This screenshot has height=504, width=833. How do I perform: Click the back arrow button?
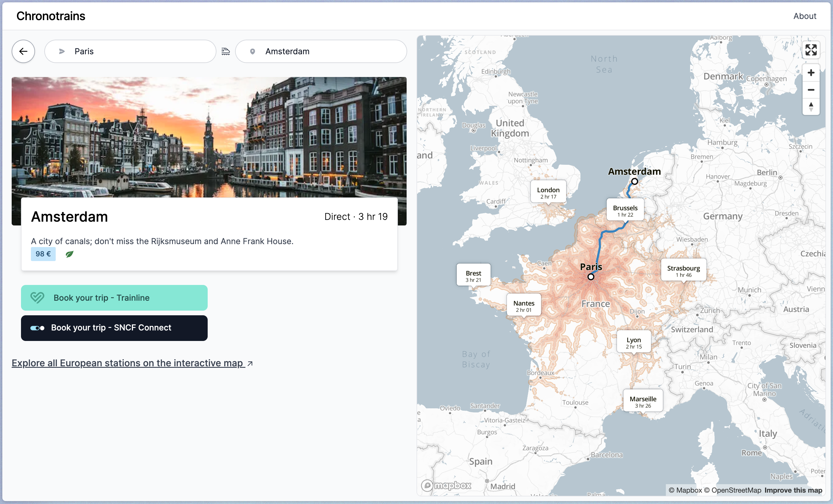(x=23, y=51)
